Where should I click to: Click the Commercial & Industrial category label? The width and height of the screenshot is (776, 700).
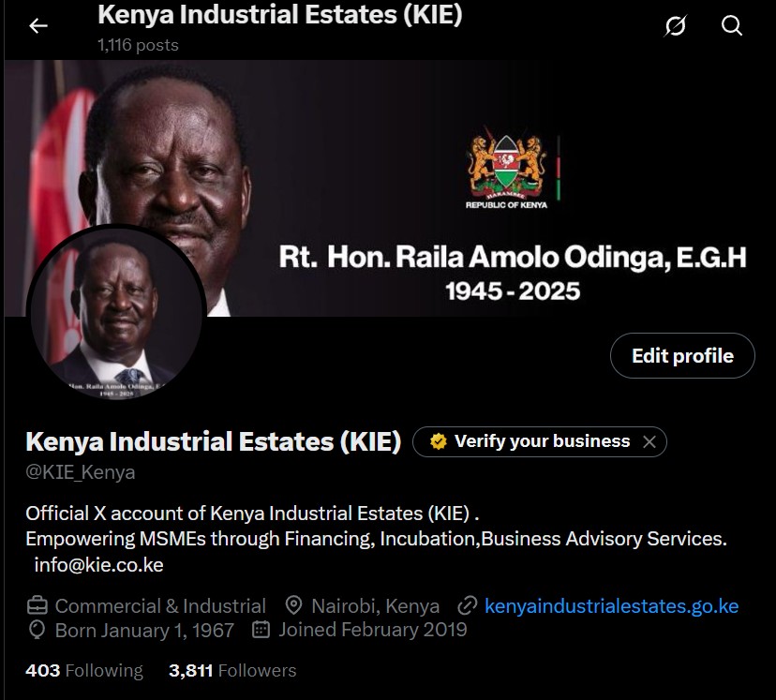(160, 606)
